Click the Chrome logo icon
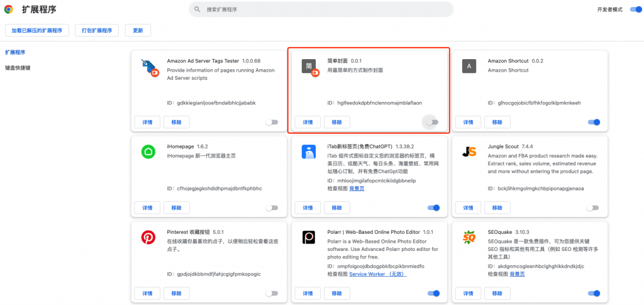The width and height of the screenshot is (644, 305). [x=9, y=9]
